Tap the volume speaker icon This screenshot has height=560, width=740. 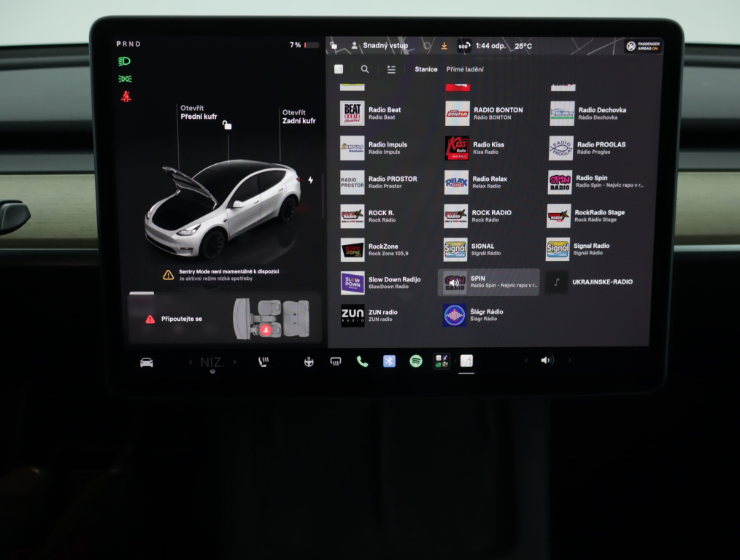(547, 361)
